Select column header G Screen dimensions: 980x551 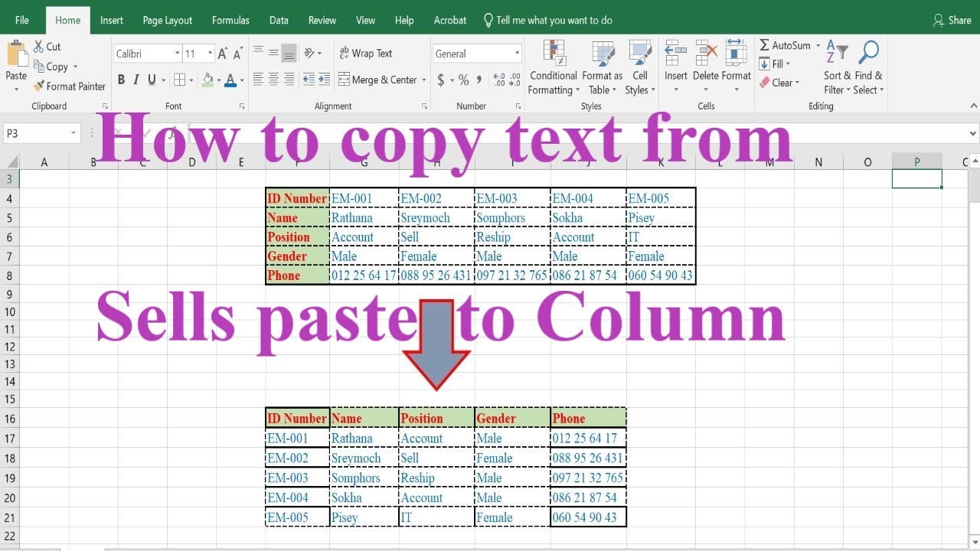tap(364, 161)
